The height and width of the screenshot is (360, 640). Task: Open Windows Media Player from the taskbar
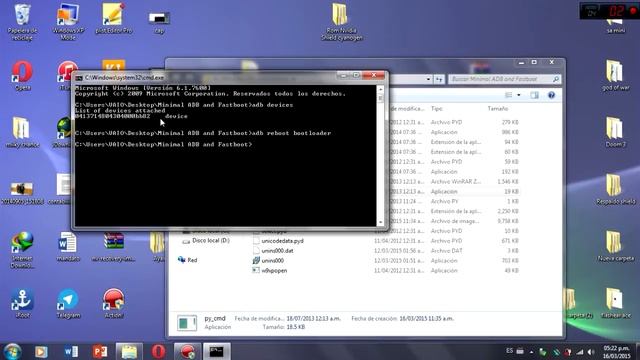[41, 351]
